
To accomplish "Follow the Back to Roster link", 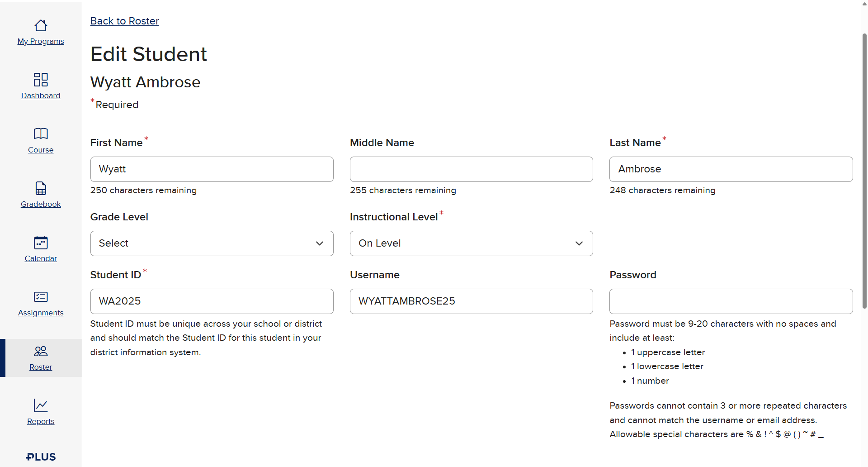I will (x=125, y=21).
